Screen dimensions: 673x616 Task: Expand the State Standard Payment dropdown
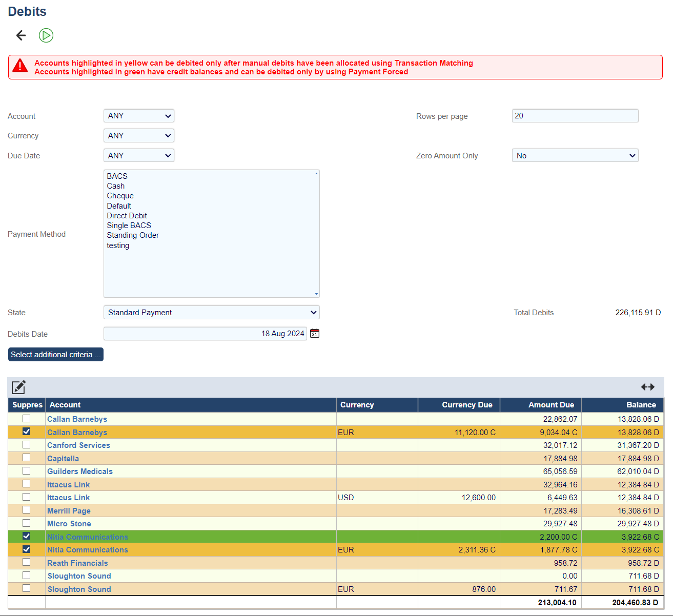[211, 313]
